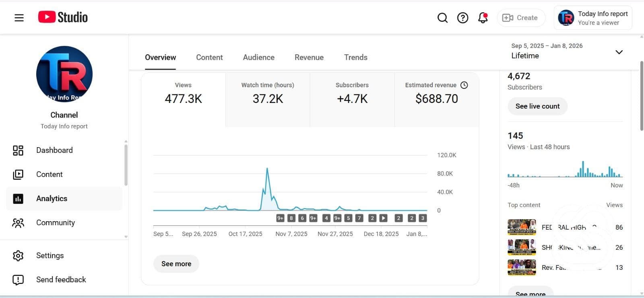Viewport: 644px width, 298px height.
Task: Click Send feedback in the sidebar
Action: pyautogui.click(x=61, y=280)
